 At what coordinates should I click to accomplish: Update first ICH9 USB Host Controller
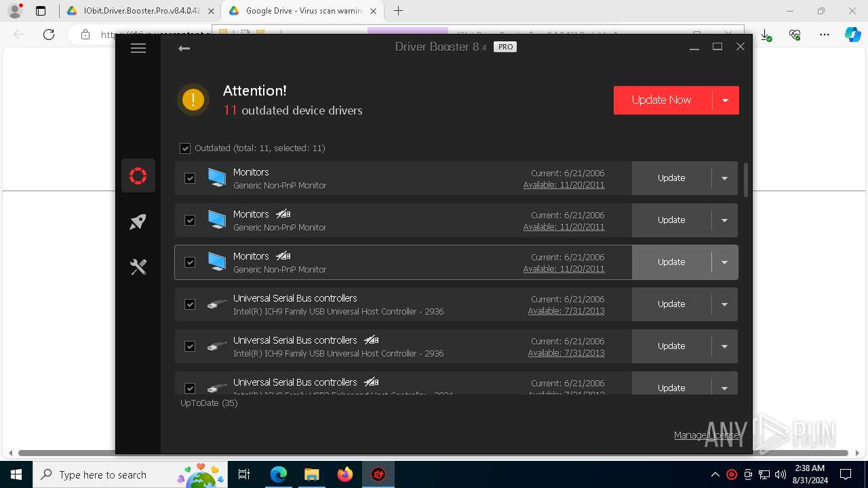[x=671, y=304]
